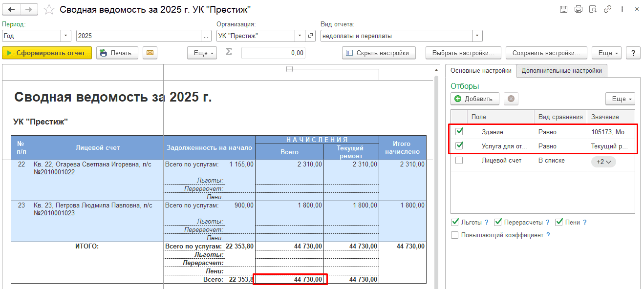
Task: Click the printer icon in title bar
Action: [579, 9]
